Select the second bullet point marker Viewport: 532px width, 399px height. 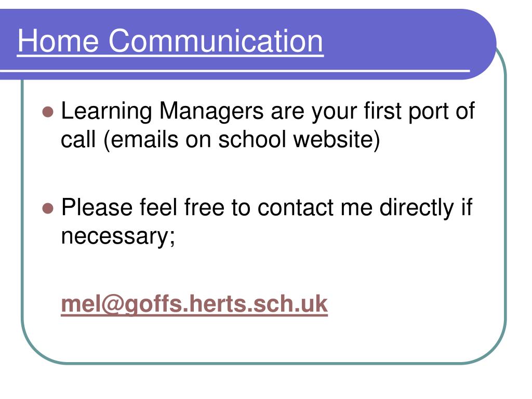[x=48, y=208]
